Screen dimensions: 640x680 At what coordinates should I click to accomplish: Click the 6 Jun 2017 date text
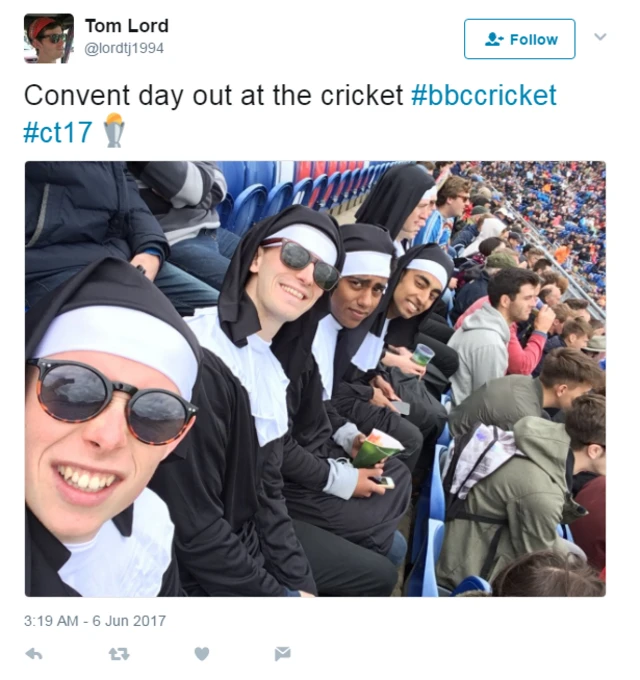click(x=129, y=621)
